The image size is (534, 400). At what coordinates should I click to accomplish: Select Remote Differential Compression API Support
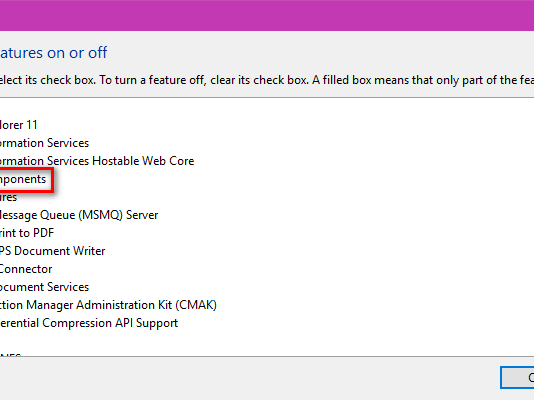[x=89, y=323]
